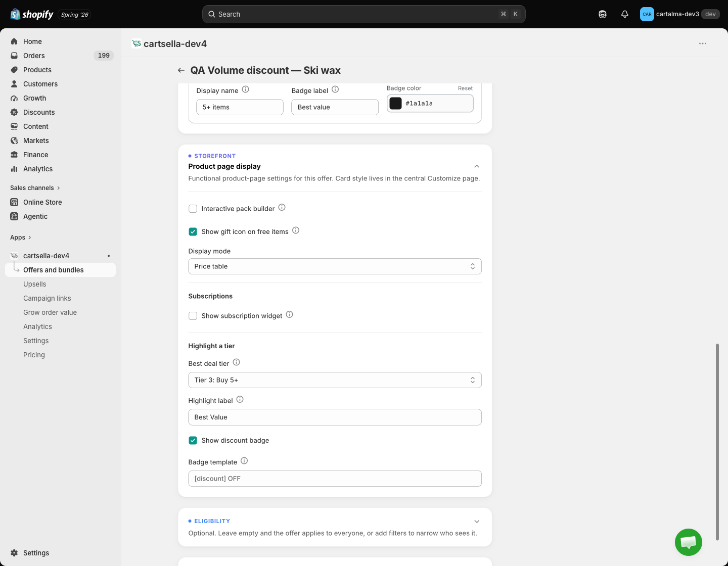Click the badge color swatch
This screenshot has width=728, height=566.
pyautogui.click(x=396, y=103)
